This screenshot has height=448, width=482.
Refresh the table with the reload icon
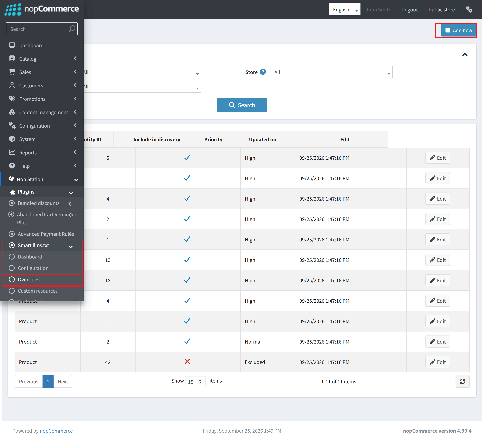pyautogui.click(x=462, y=381)
